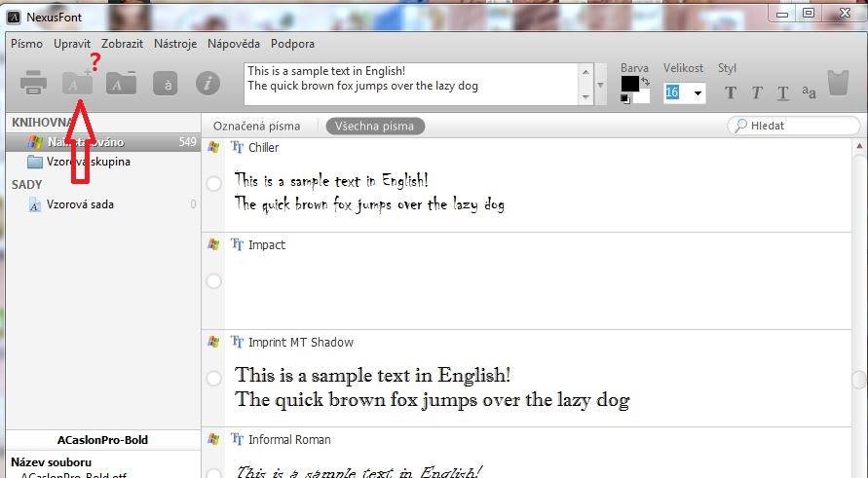Swap text and background colors arrow
868x478 pixels.
click(x=646, y=82)
